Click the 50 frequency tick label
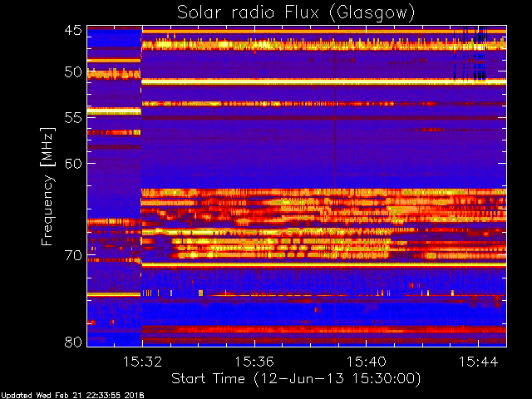Viewport: 532px width, 399px height. coord(73,72)
